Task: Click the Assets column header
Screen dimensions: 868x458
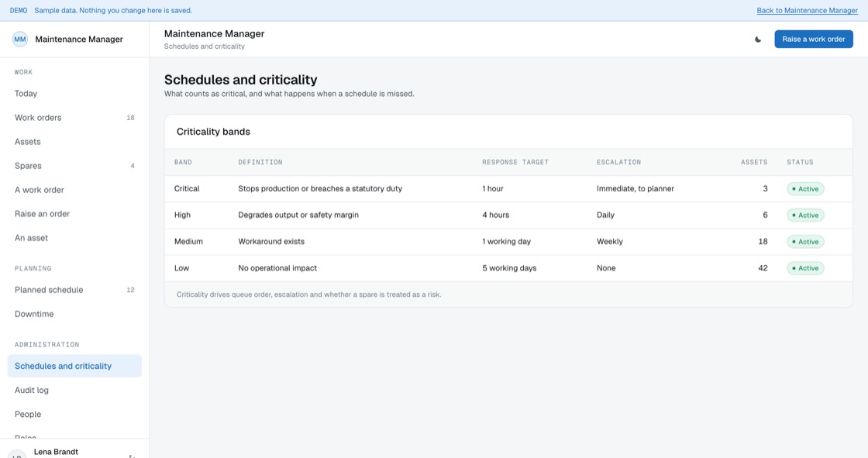Action: coord(754,162)
